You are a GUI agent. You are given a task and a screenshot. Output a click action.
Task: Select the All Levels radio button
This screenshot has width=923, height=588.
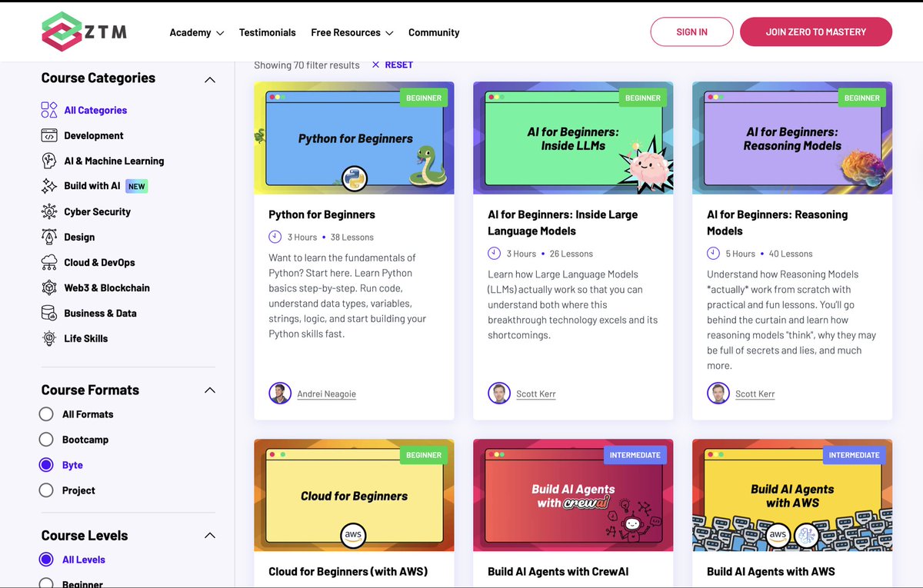46,560
